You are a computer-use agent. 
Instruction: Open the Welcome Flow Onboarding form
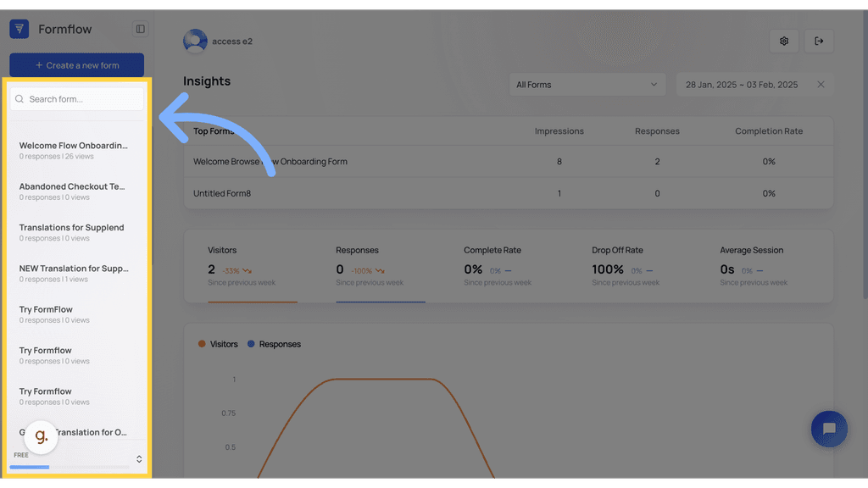click(x=76, y=150)
